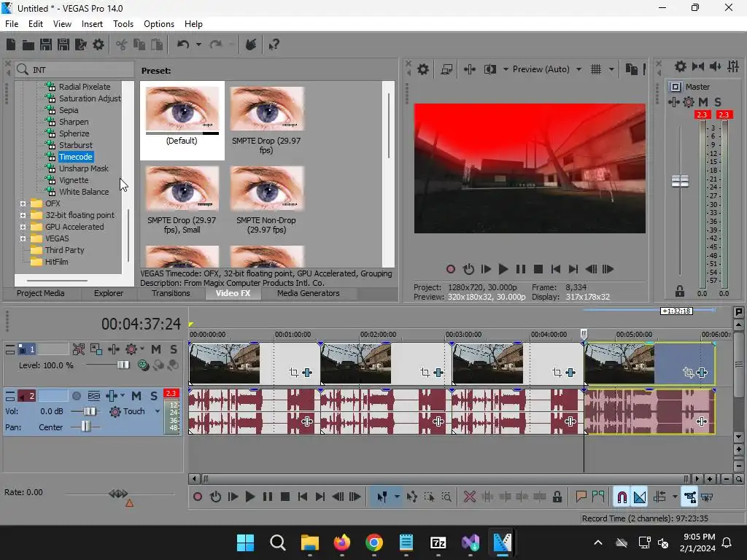
Task: Choose the SMPTE Non-Drop (29.97 fps) preset
Action: pos(266,200)
